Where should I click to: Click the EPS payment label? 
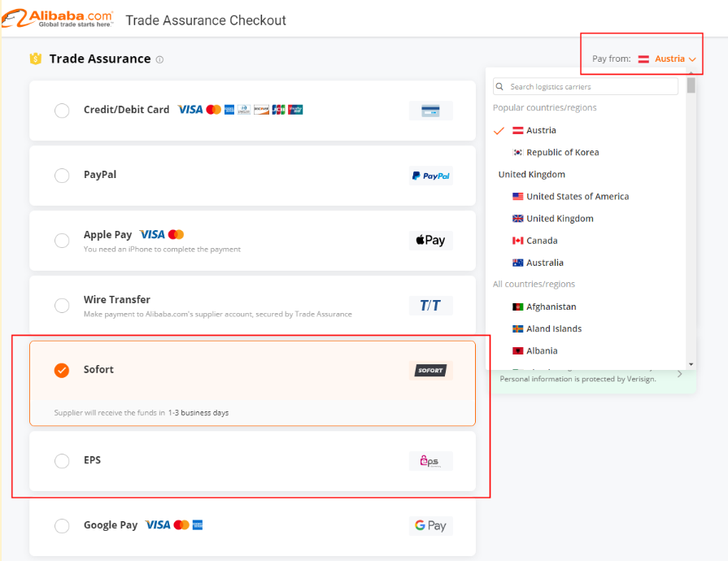coord(92,460)
